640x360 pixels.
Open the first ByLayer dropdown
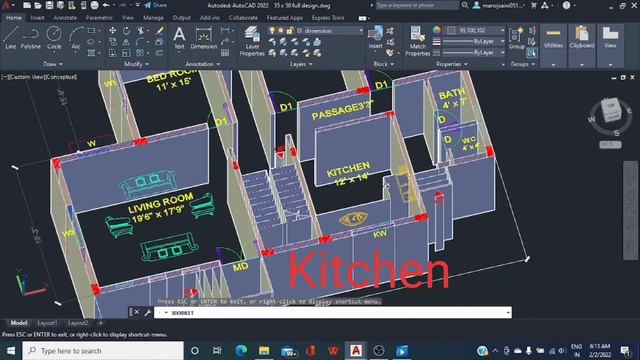474,41
